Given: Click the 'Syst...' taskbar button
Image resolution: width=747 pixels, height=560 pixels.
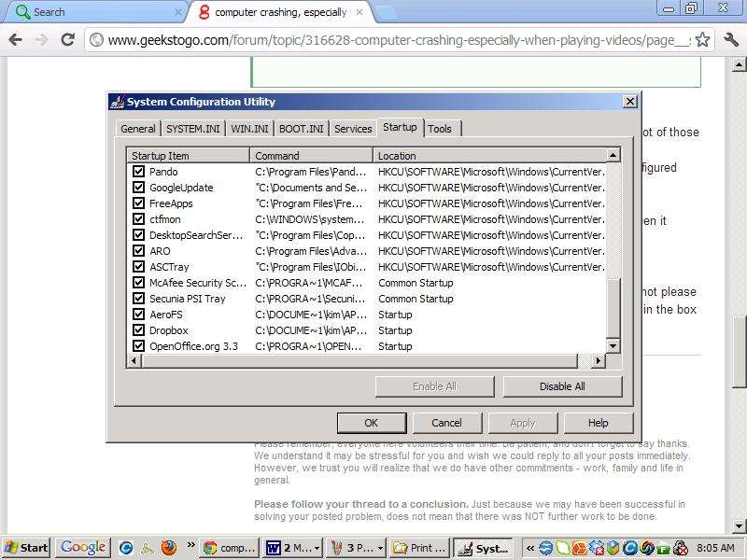Looking at the screenshot, I should pyautogui.click(x=483, y=548).
